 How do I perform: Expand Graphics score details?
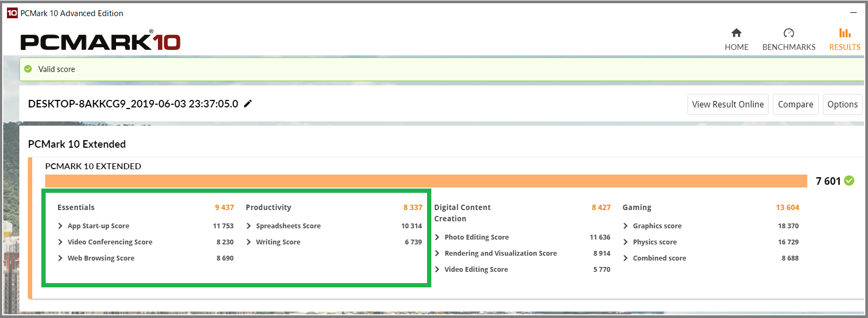(625, 226)
